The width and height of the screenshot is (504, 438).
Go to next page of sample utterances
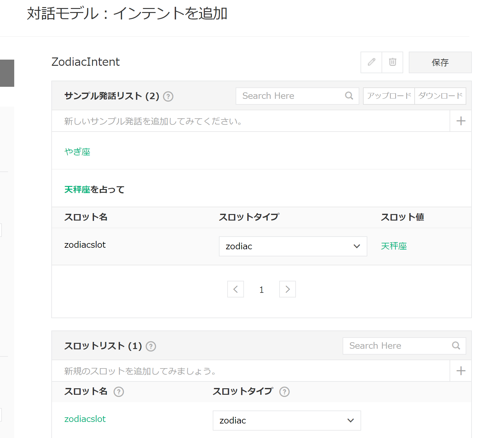[x=288, y=289]
